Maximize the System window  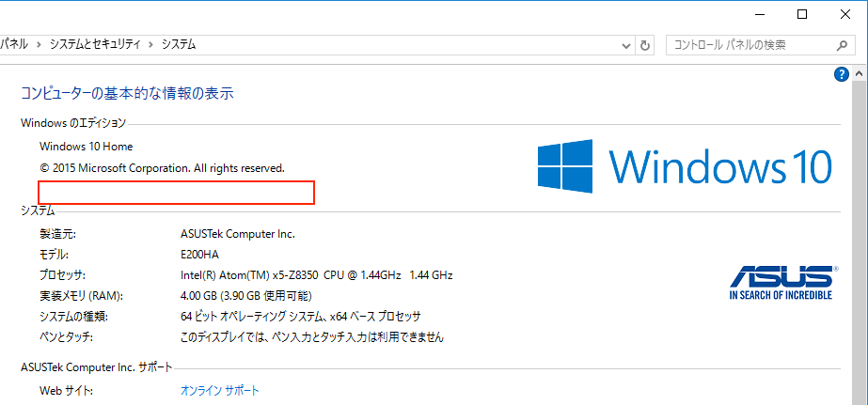[x=802, y=14]
